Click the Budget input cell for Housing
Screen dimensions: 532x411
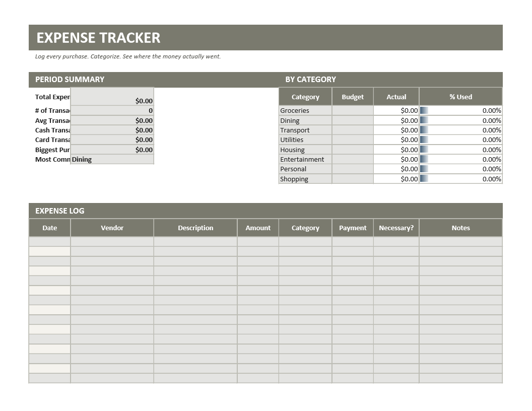pyautogui.click(x=353, y=150)
